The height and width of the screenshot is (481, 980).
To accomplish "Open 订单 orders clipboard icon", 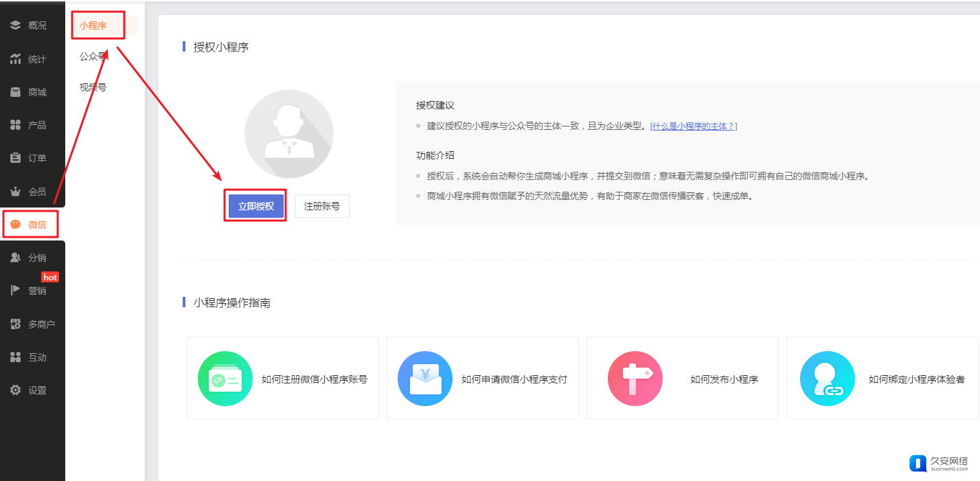I will point(15,158).
